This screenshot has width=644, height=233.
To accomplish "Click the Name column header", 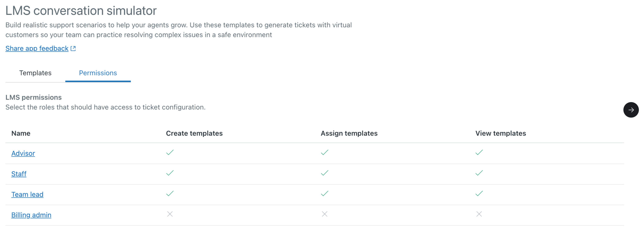I will pos(21,133).
